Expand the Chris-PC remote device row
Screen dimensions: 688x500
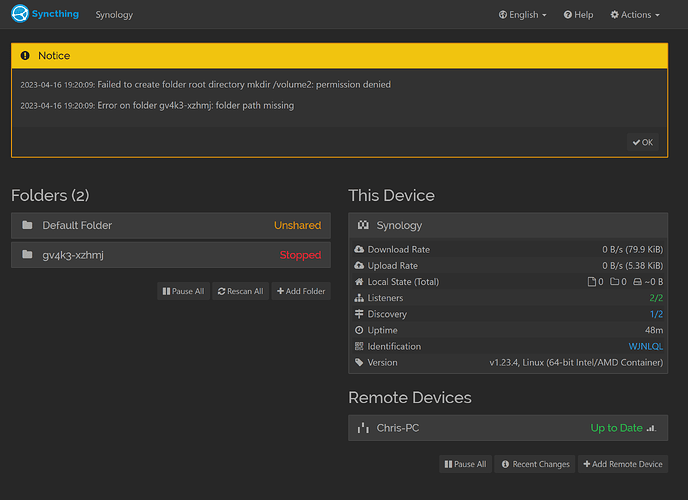508,428
